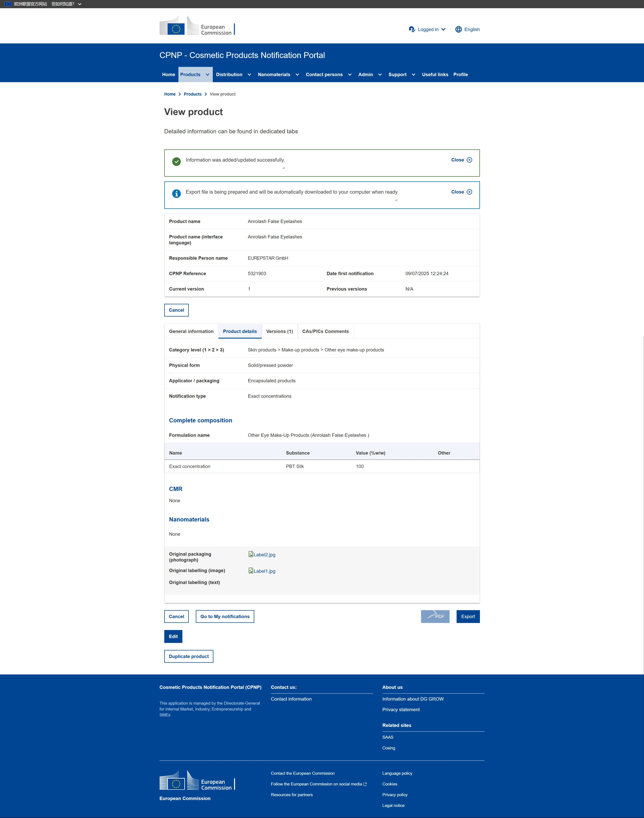The height and width of the screenshot is (818, 644).
Task: Switch to the Versions (1) tab
Action: click(279, 331)
